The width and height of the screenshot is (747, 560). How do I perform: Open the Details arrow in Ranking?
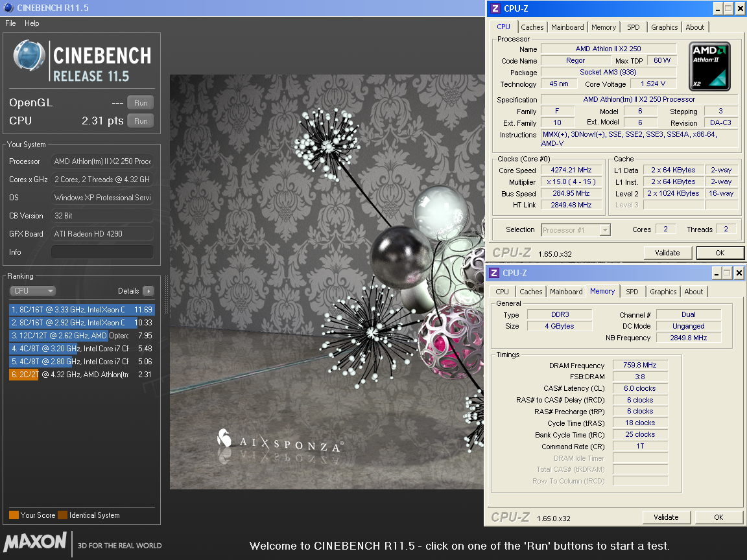coord(148,291)
